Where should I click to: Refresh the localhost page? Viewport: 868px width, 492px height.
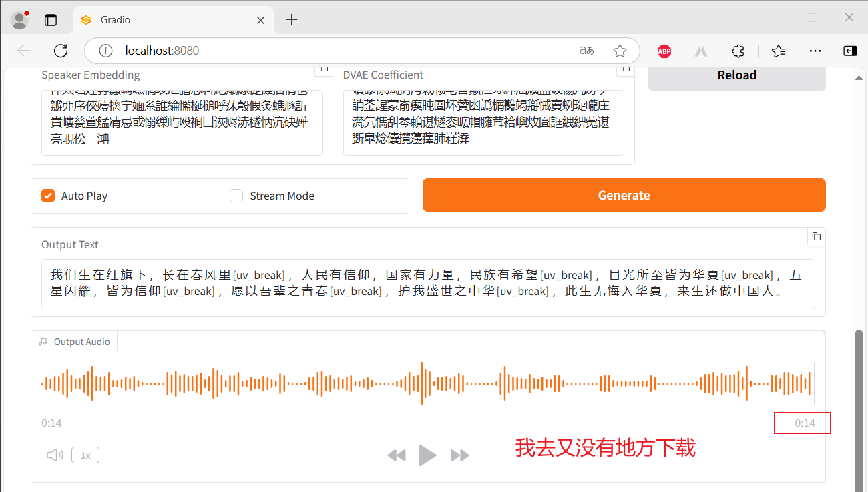[x=61, y=51]
